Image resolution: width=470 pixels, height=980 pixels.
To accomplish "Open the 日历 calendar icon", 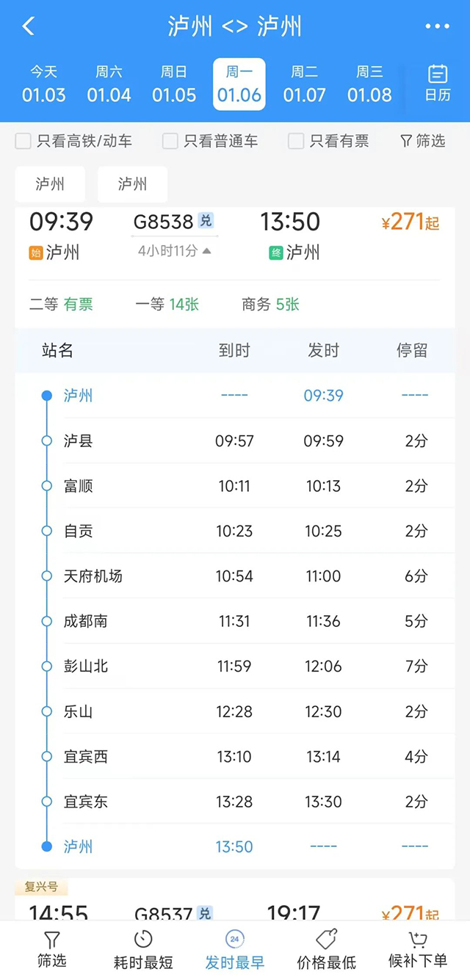I will [x=438, y=74].
